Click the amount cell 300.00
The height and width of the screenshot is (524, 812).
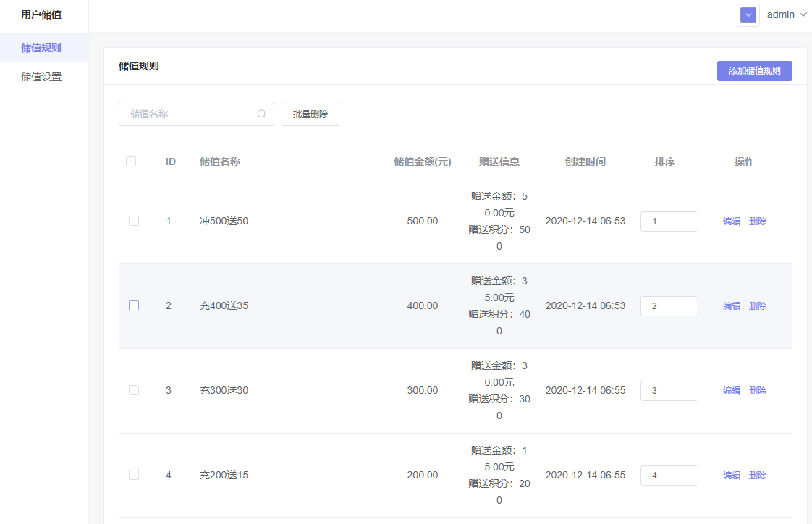tap(423, 390)
